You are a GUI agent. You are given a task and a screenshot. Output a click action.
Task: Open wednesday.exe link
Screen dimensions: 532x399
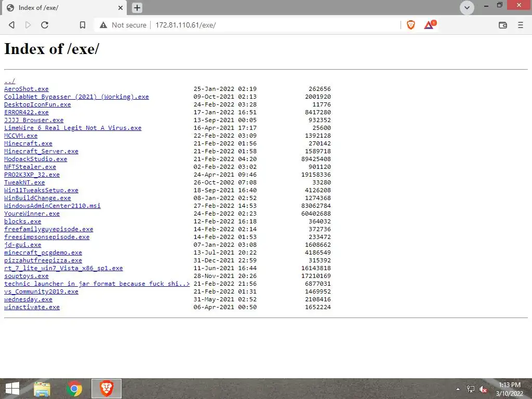coord(28,300)
